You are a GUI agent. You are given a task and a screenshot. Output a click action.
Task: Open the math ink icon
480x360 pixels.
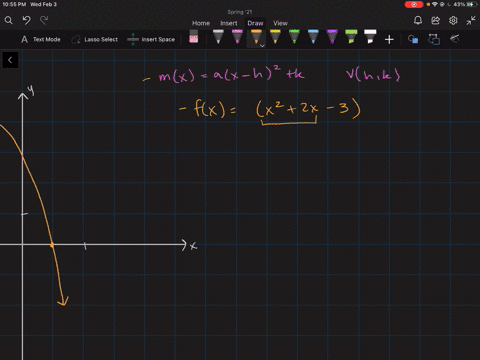pyautogui.click(x=455, y=39)
